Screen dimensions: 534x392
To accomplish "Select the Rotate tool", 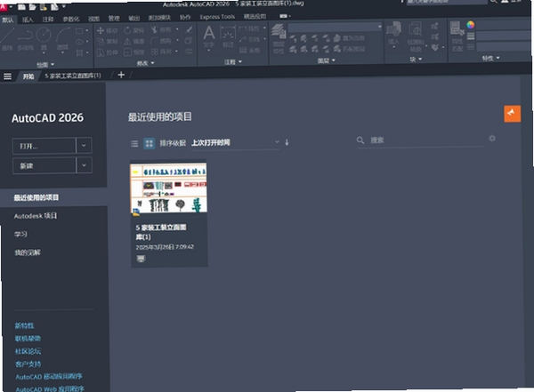I will click(134, 30).
